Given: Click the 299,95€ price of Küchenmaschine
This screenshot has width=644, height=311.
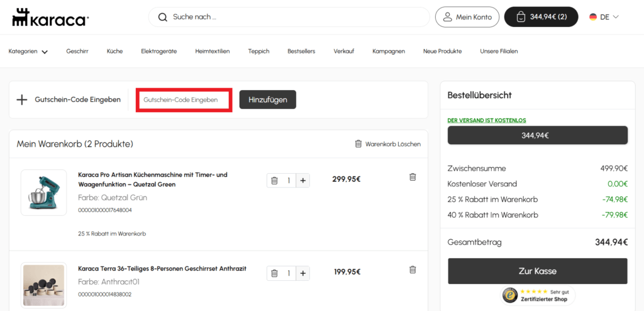Looking at the screenshot, I should [347, 179].
